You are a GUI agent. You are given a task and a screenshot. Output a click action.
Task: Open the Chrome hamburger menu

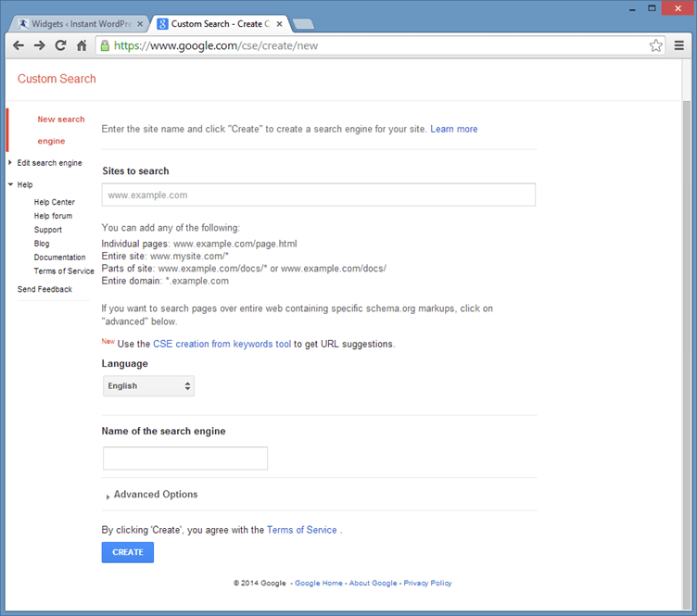pyautogui.click(x=679, y=45)
